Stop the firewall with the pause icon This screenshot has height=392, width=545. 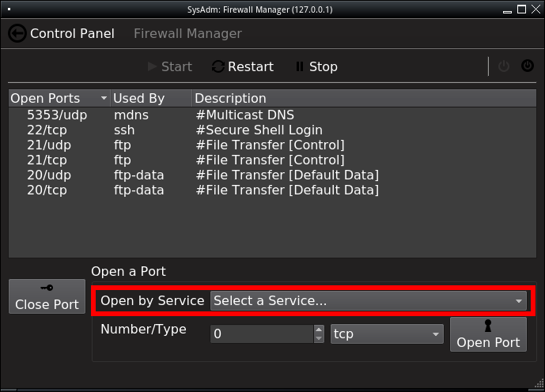(x=299, y=66)
